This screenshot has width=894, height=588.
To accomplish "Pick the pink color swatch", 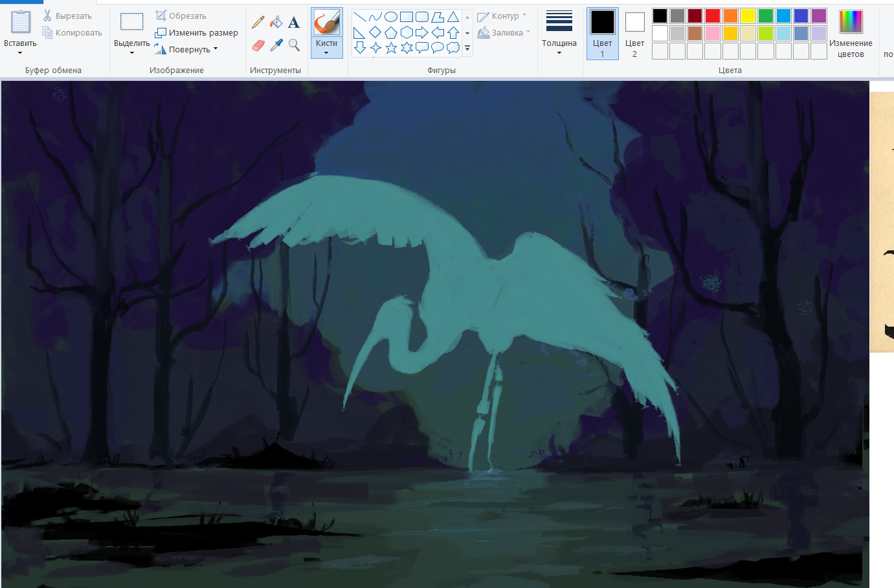I will tap(713, 33).
